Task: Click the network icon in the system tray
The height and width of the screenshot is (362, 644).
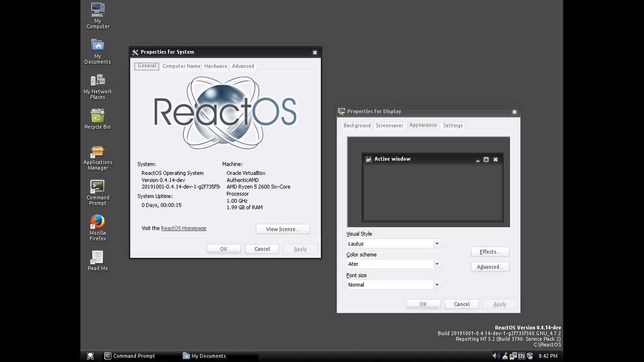Action: click(513, 356)
